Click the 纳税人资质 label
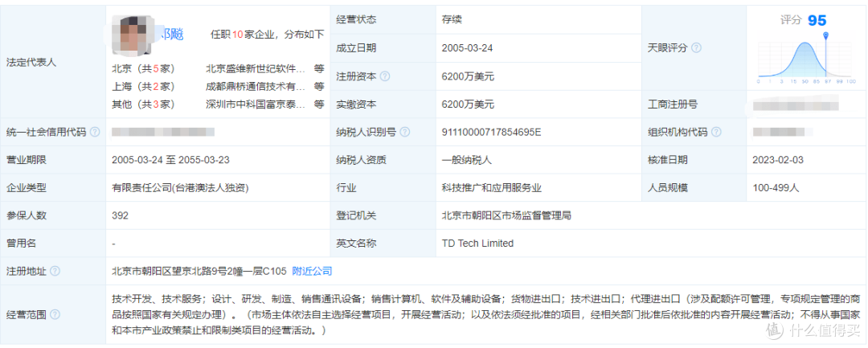Viewport: 868px width, 348px height. click(361, 160)
